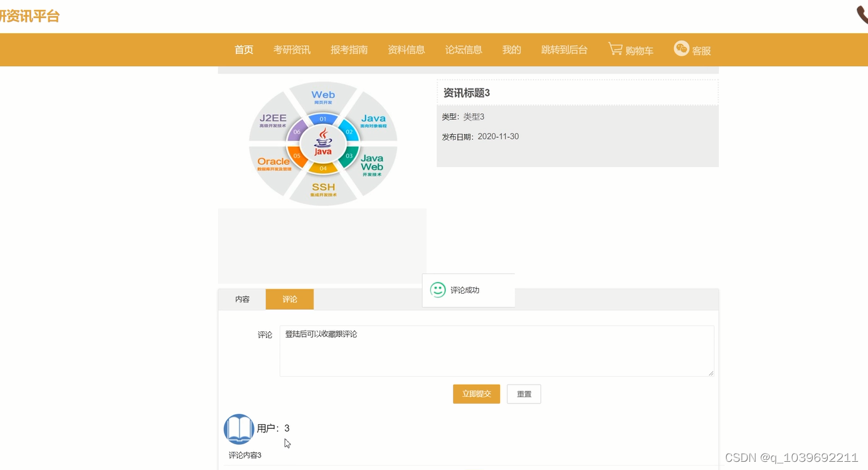The width and height of the screenshot is (868, 470).
Task: Open 考研资讯 menu item
Action: click(x=292, y=50)
